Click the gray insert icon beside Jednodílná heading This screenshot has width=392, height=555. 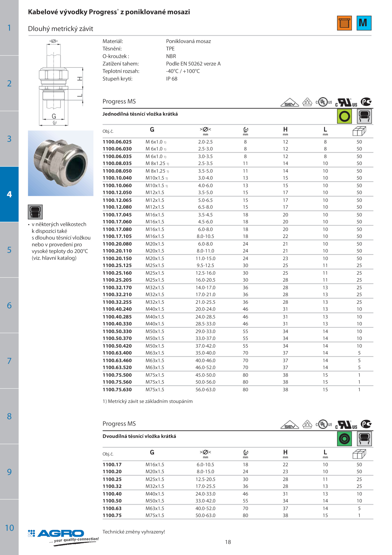point(364,116)
